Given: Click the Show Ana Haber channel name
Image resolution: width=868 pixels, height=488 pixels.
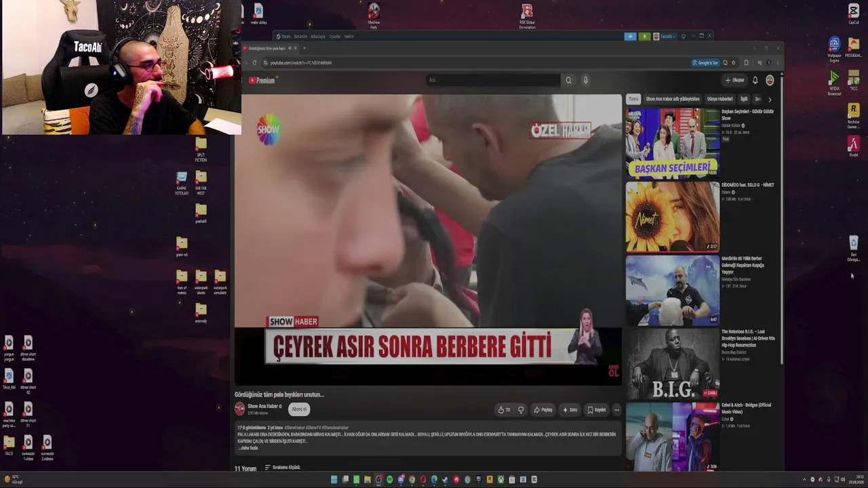Looking at the screenshot, I should point(262,406).
